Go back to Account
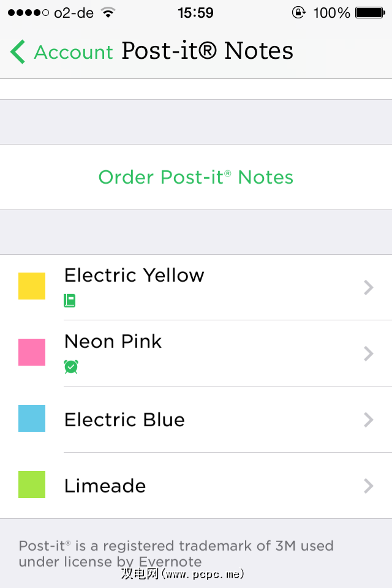Screen dimensions: 392x588 click(73, 53)
